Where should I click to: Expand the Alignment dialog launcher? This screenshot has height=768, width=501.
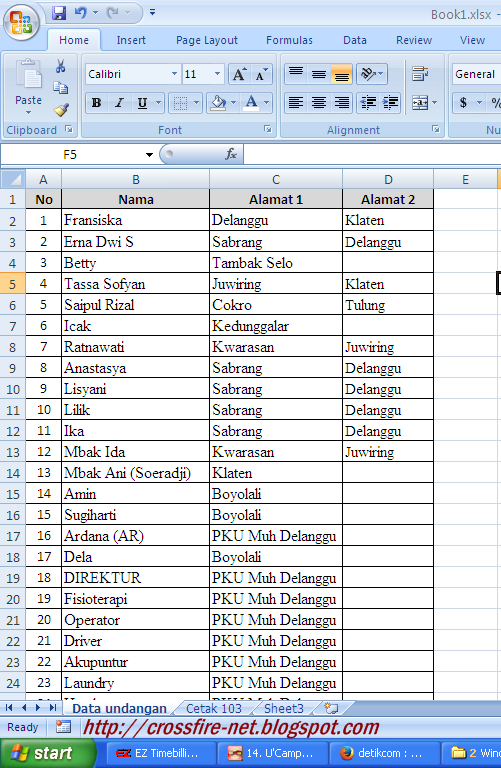pyautogui.click(x=435, y=129)
